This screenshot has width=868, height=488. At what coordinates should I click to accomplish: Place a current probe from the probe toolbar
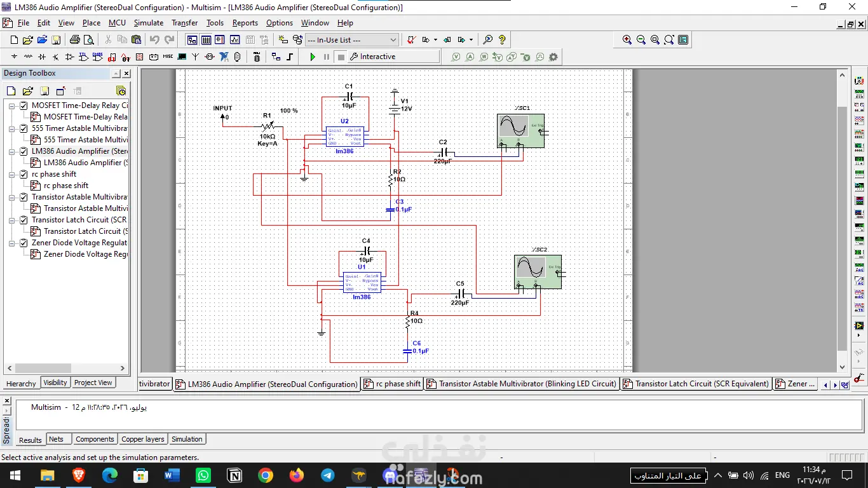pyautogui.click(x=470, y=57)
